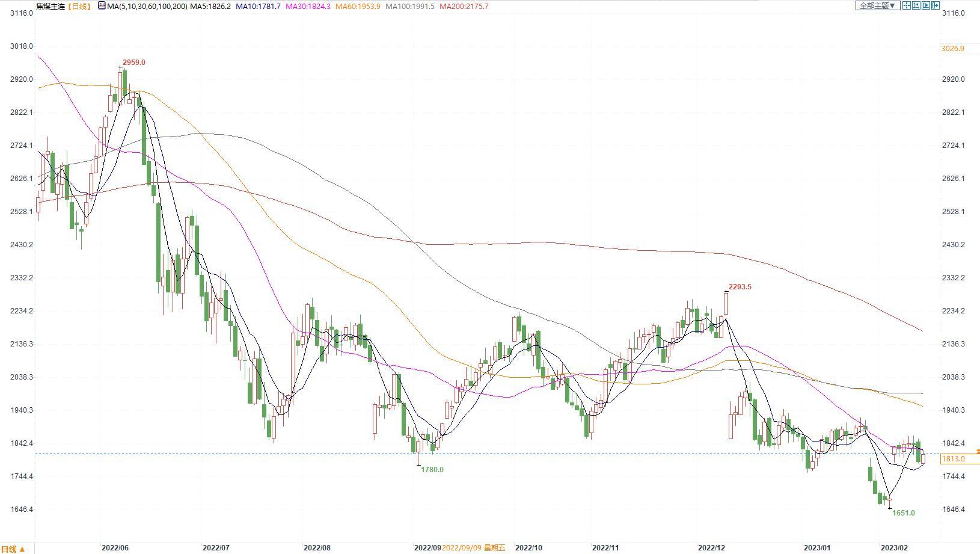Expand the 日线 period selector
Viewport: 980px width, 554px height.
point(13,549)
